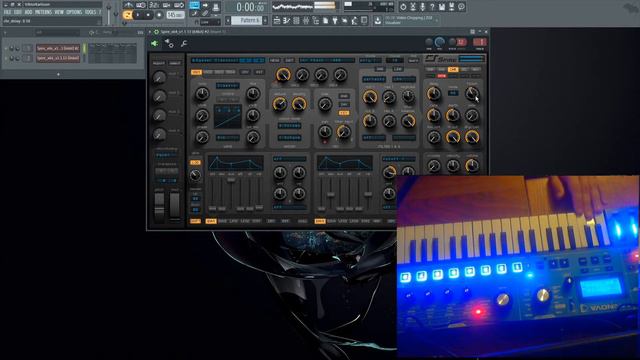Click the oscillator PST button
Image resolution: width=640 pixels, height=360 pixels.
click(x=259, y=72)
